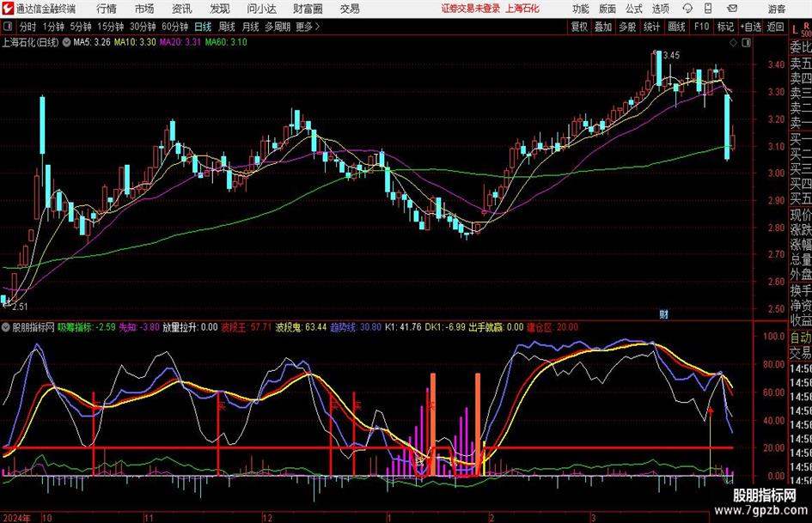The width and height of the screenshot is (812, 523).
Task: Open the 发现 menu
Action: coord(219,9)
